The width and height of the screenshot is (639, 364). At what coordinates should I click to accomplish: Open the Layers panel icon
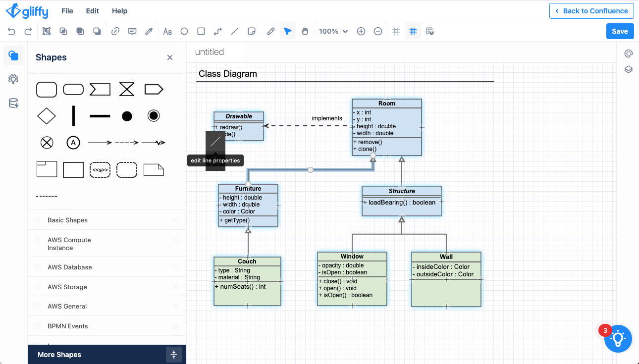[628, 69]
